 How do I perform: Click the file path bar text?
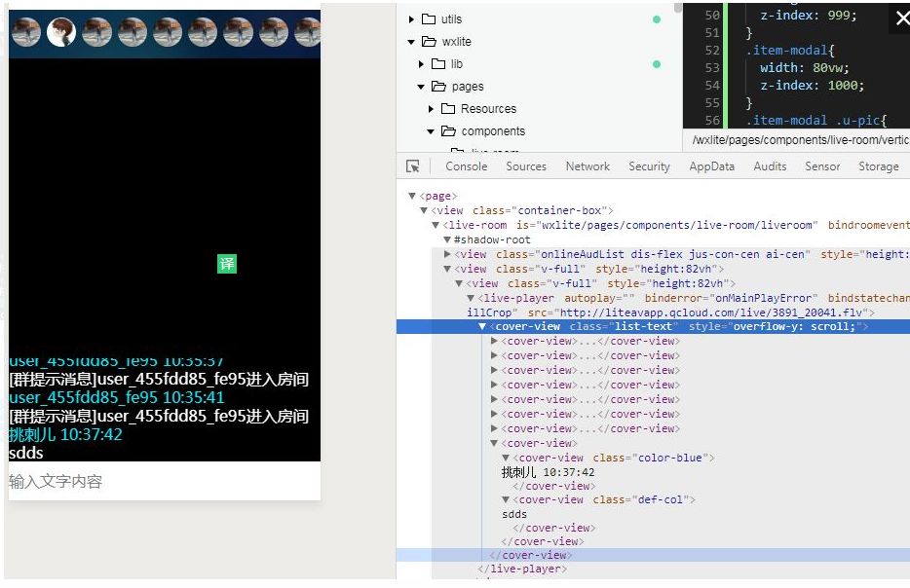[800, 140]
